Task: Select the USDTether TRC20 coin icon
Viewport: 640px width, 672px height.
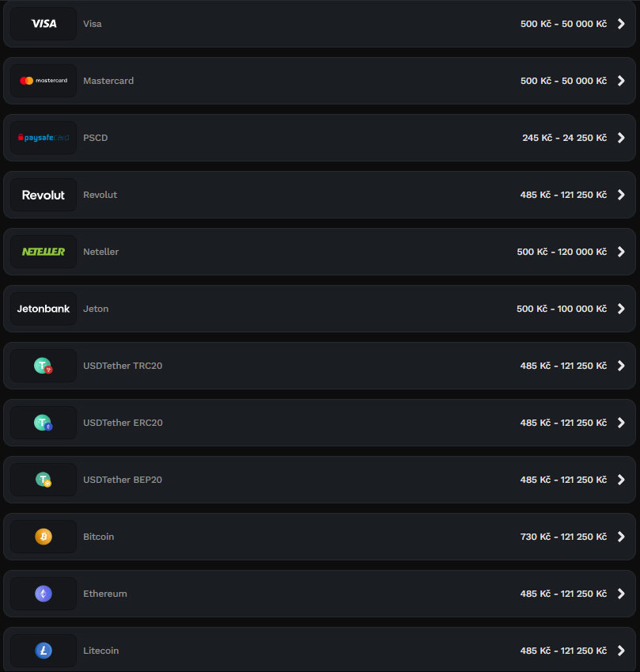Action: [x=44, y=366]
